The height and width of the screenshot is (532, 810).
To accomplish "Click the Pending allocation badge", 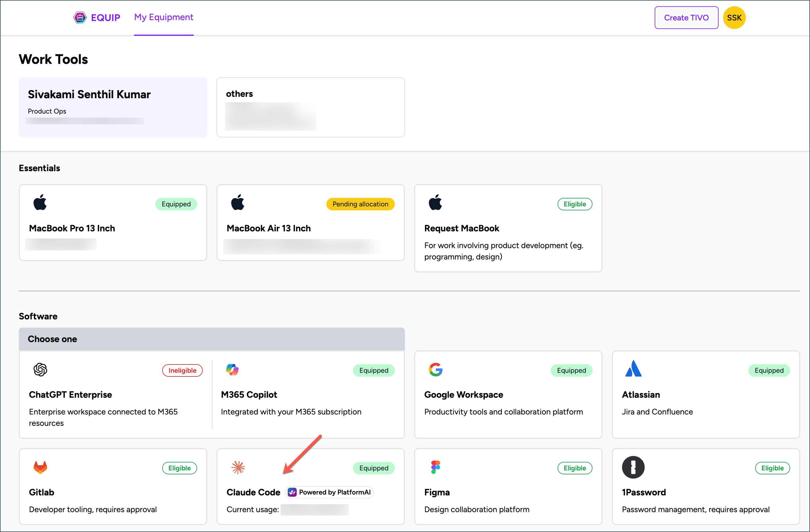I will click(360, 204).
